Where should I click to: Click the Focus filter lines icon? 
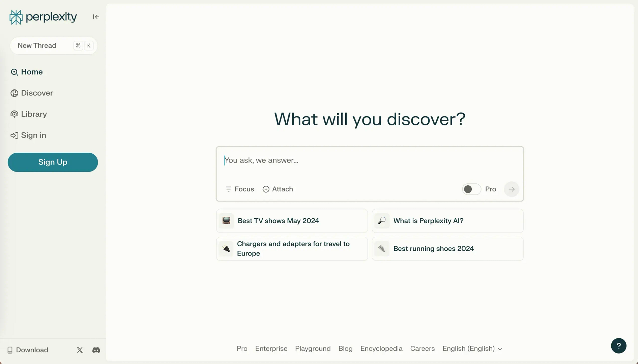click(228, 189)
